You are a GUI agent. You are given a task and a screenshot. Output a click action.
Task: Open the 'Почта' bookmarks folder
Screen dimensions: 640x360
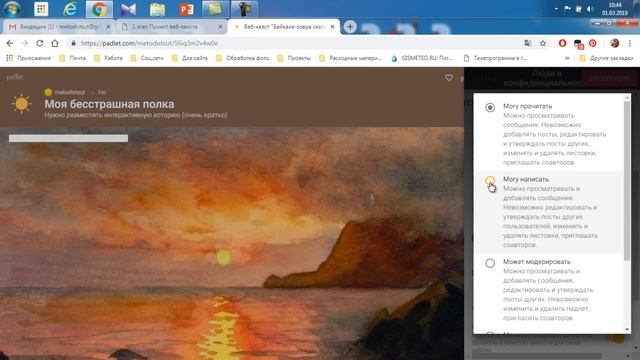[x=73, y=58]
